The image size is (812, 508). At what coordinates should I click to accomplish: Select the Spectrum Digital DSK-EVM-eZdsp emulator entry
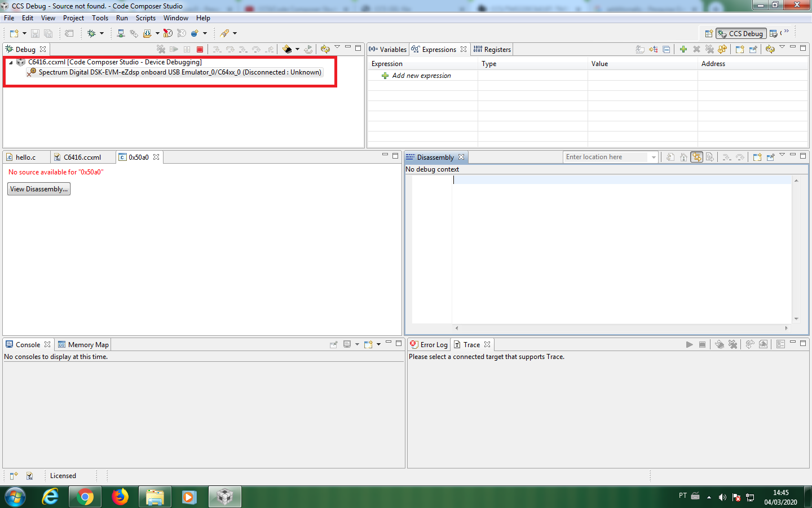tap(175, 72)
